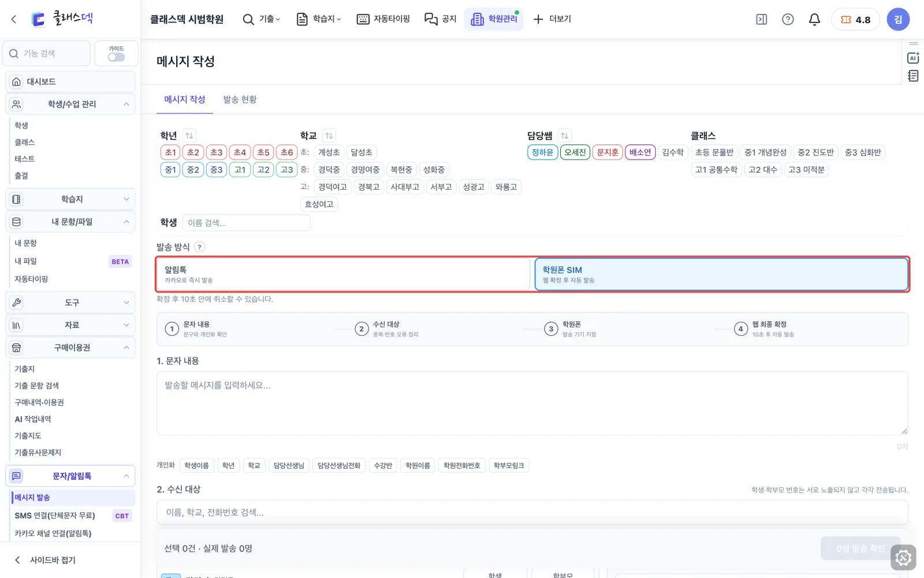Click the 0명 발송 확인 button
The height and width of the screenshot is (578, 924).
(x=860, y=549)
